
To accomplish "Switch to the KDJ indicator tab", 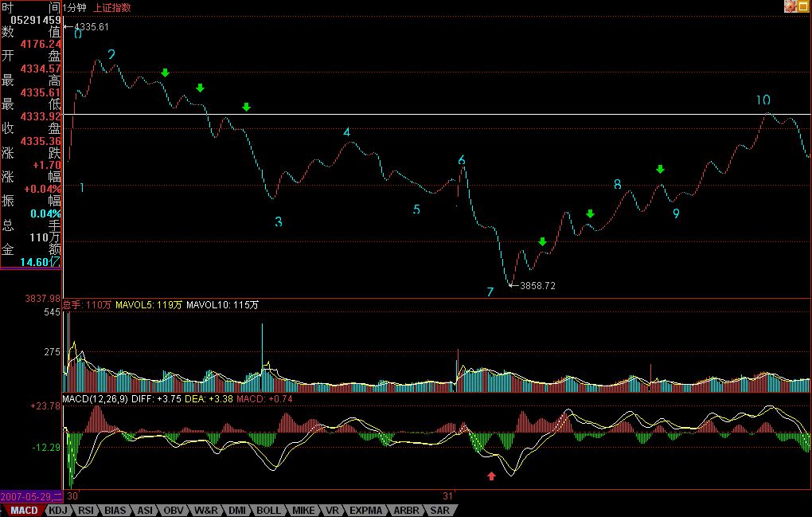I will pyautogui.click(x=57, y=510).
